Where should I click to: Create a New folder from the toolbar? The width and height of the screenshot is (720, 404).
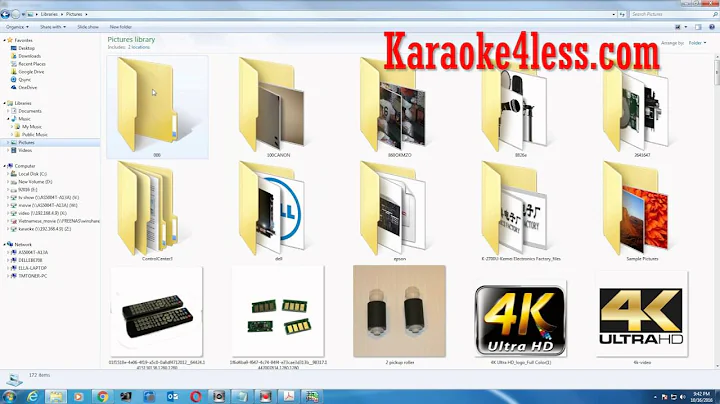(x=121, y=27)
